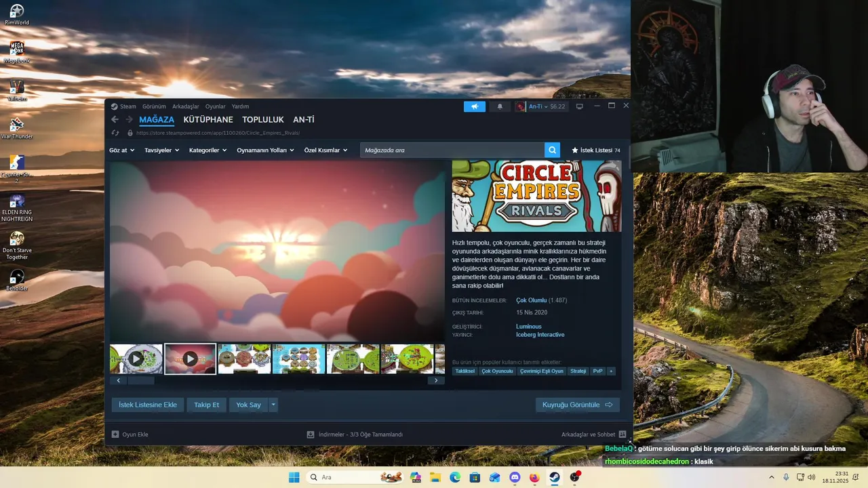Open Microsoft Edge from the taskbar
The height and width of the screenshot is (488, 868).
[455, 477]
